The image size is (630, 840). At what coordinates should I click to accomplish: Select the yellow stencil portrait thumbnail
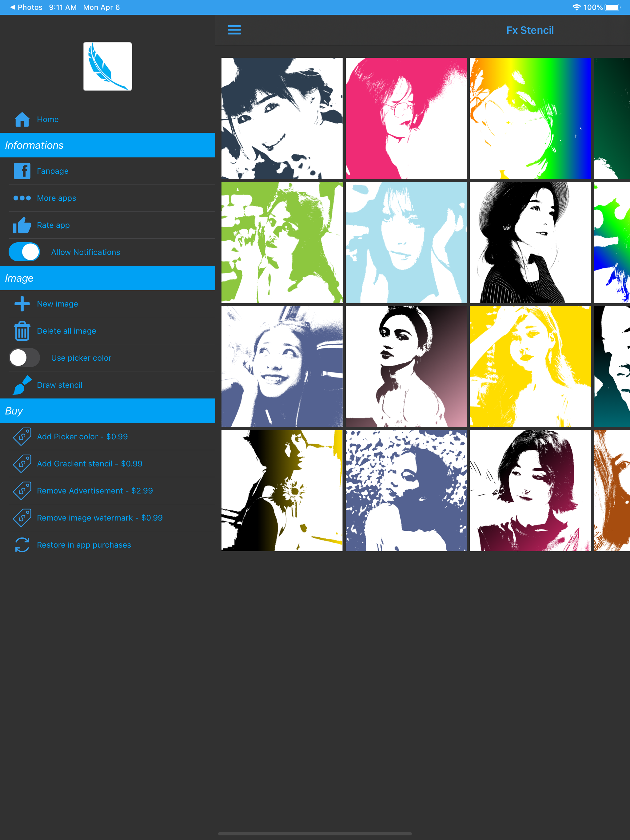pyautogui.click(x=530, y=367)
